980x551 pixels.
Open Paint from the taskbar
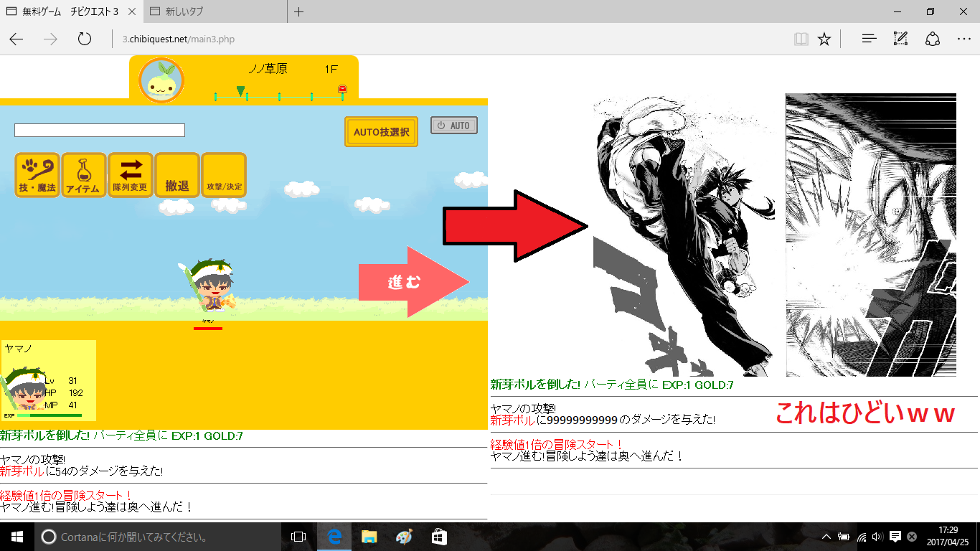(x=404, y=537)
